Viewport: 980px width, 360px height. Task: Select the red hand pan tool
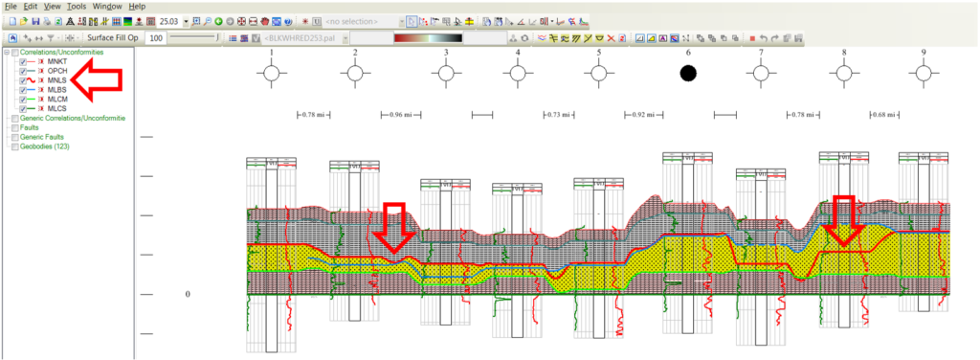(x=265, y=21)
